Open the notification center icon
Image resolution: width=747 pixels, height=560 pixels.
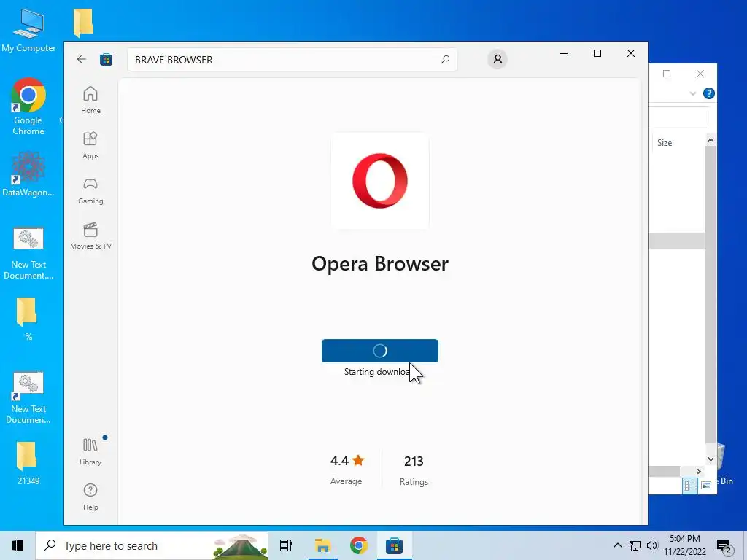tap(724, 546)
